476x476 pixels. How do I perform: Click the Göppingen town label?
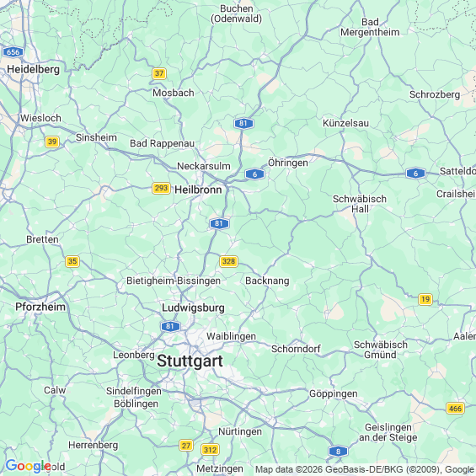tap(334, 394)
